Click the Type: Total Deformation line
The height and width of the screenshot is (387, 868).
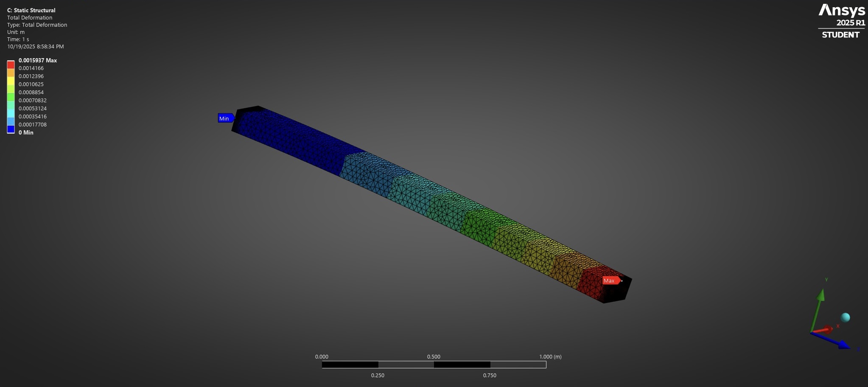(37, 25)
